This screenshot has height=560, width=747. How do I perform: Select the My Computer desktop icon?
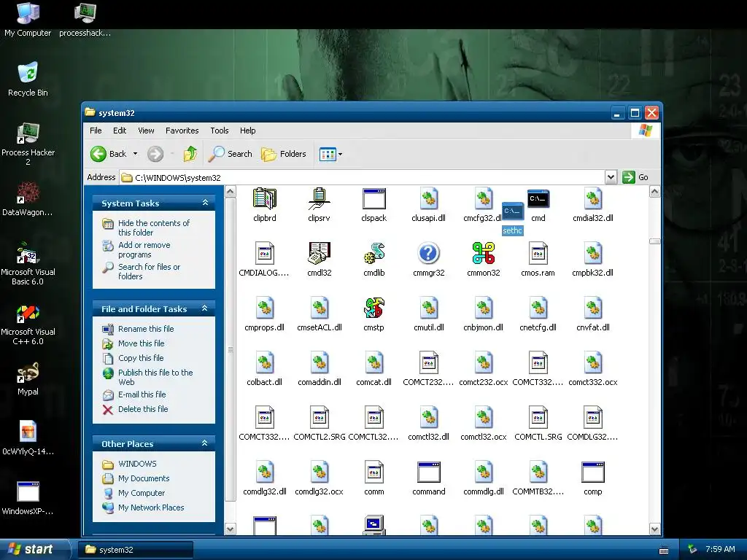pos(28,19)
